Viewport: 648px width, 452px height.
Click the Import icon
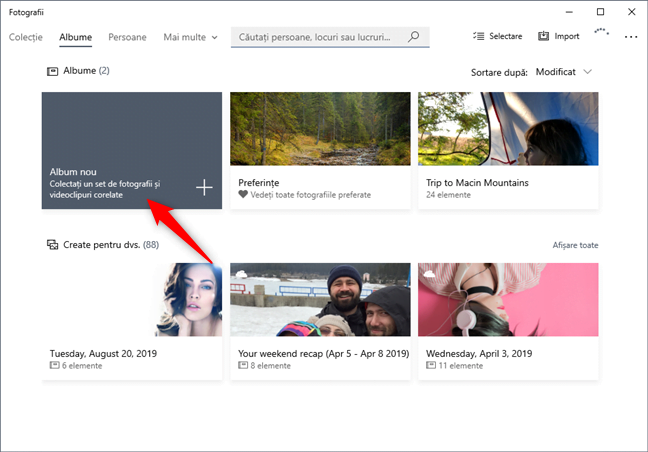click(x=543, y=36)
